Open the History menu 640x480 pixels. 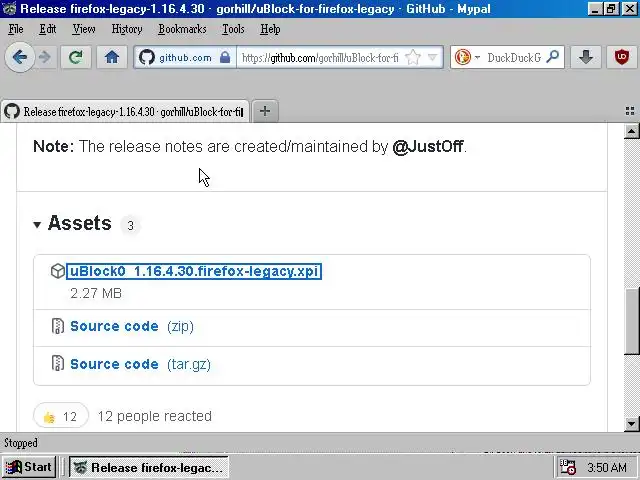(x=127, y=29)
